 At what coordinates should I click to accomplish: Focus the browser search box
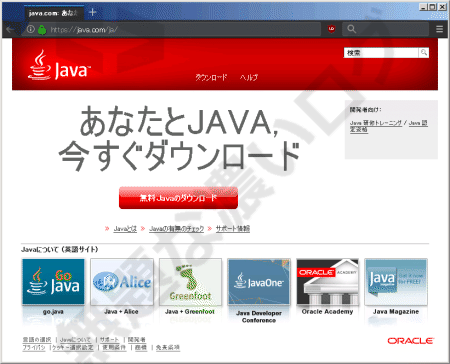coord(386,29)
